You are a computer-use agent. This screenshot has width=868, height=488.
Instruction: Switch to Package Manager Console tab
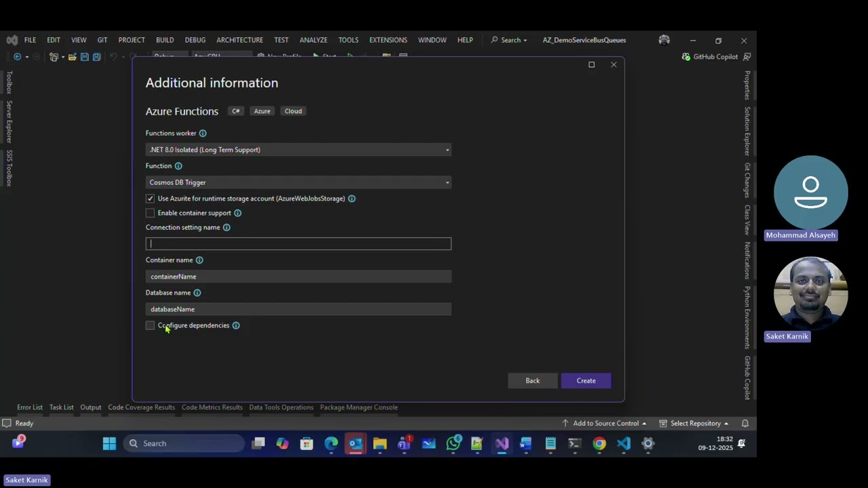(x=359, y=407)
